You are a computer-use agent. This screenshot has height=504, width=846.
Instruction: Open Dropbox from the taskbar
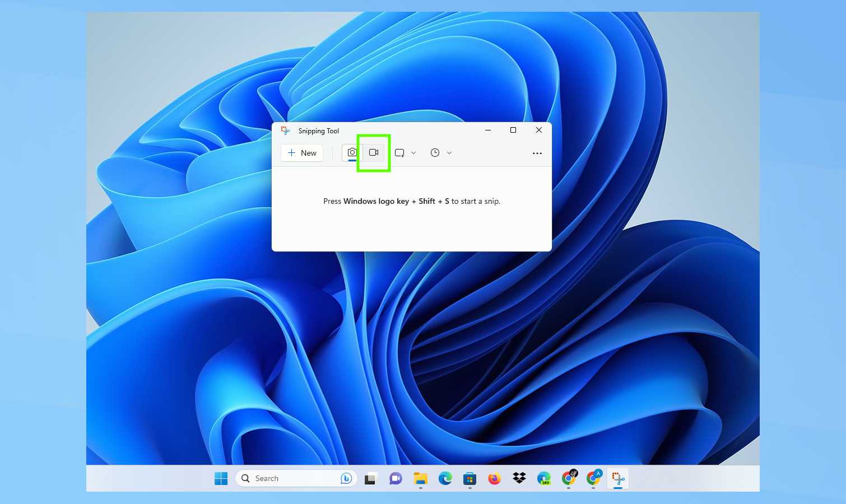[519, 478]
